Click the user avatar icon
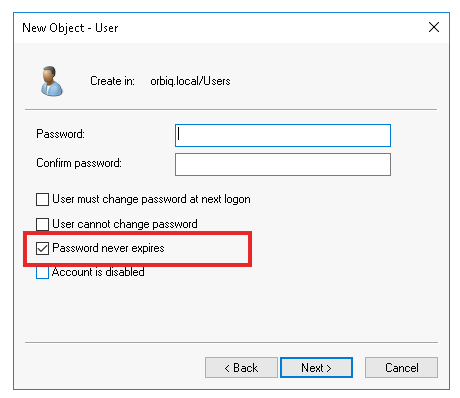Image resolution: width=460 pixels, height=398 pixels. (52, 81)
